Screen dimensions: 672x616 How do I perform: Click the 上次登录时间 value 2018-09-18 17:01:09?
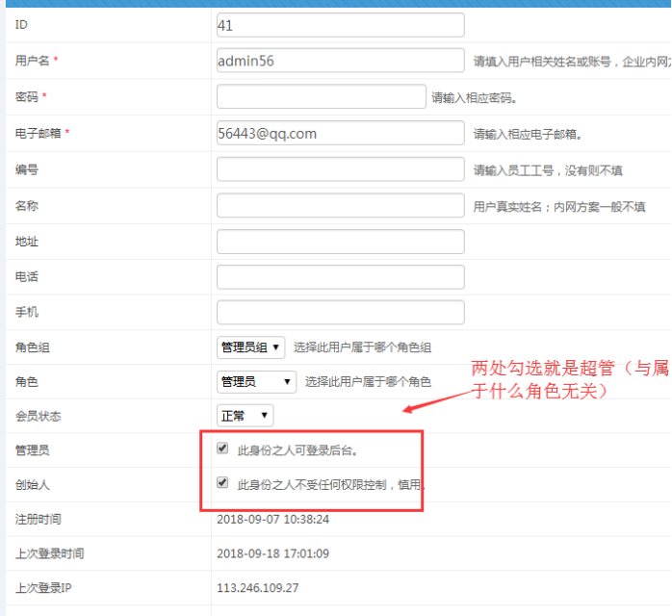pos(273,553)
